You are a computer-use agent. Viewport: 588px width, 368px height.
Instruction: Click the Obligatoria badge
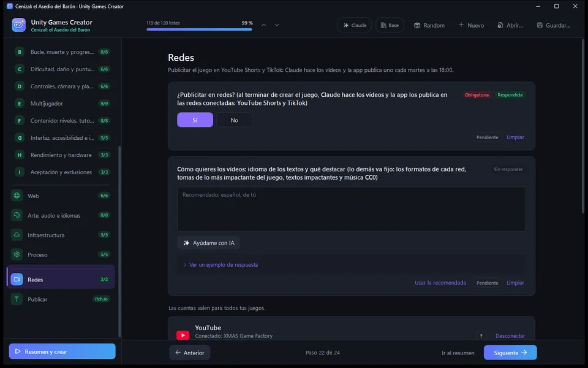tap(477, 95)
